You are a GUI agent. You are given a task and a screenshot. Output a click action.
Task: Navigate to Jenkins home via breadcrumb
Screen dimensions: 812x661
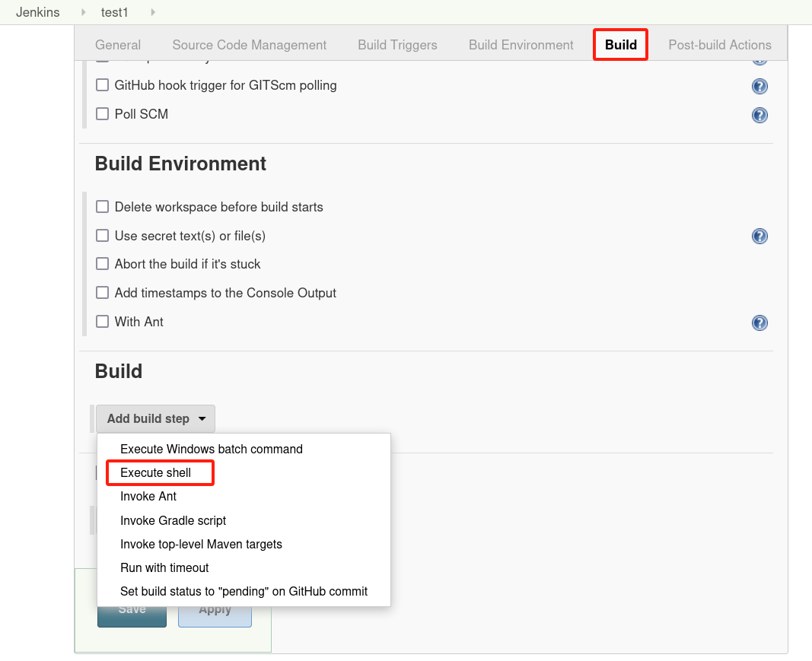[38, 12]
